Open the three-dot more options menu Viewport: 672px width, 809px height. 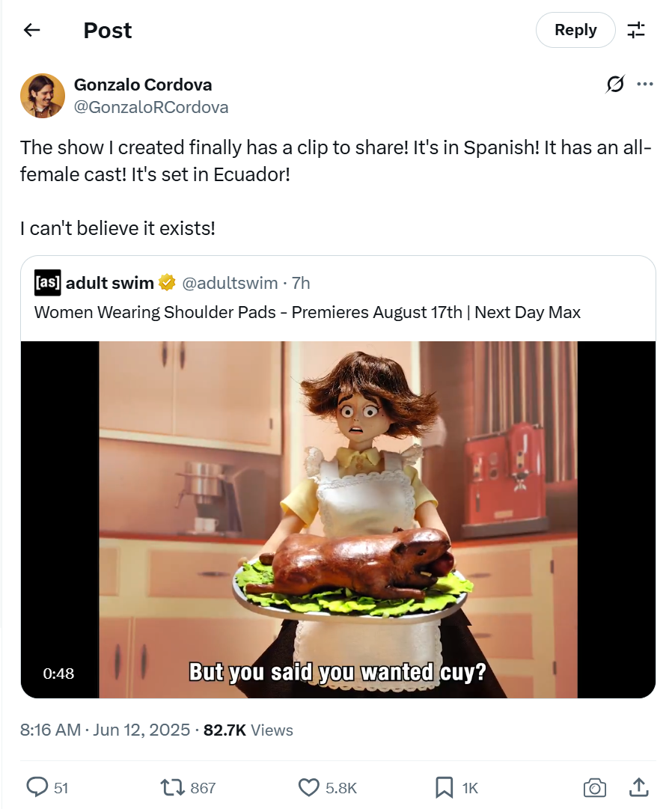click(x=644, y=84)
